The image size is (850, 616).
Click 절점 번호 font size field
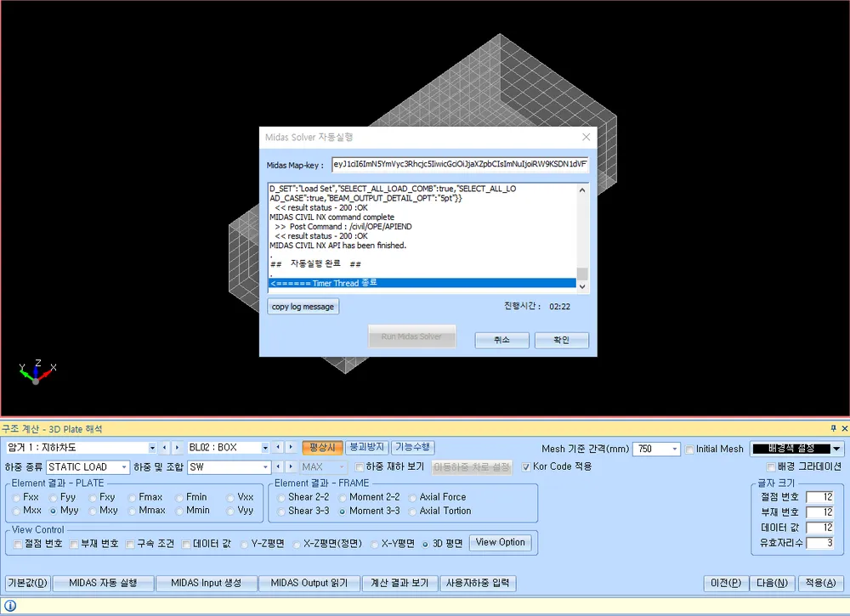click(x=819, y=497)
